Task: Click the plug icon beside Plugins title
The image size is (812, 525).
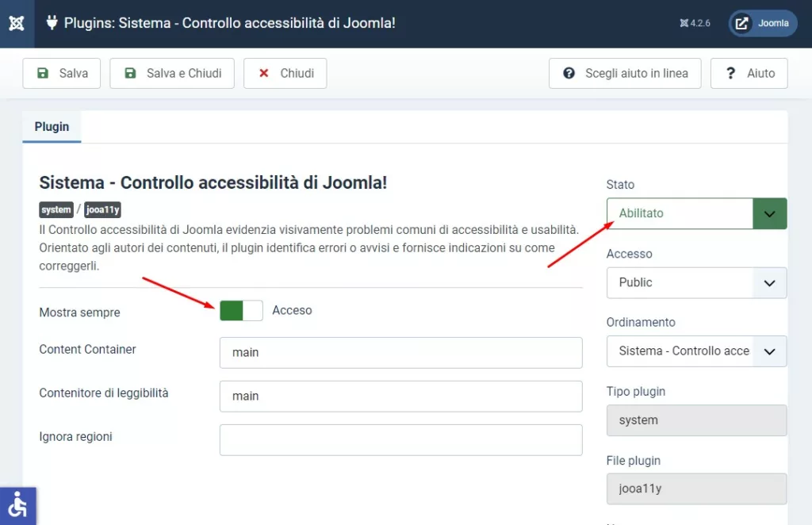Action: [x=52, y=22]
